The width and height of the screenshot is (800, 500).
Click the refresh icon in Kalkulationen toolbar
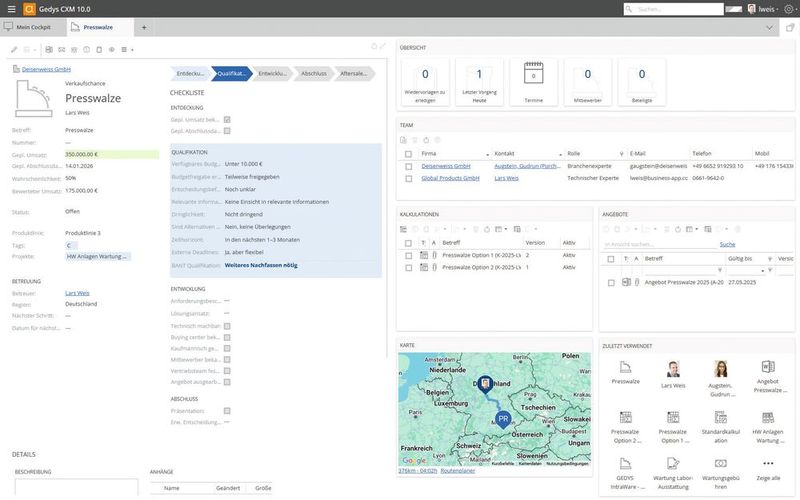coord(487,230)
